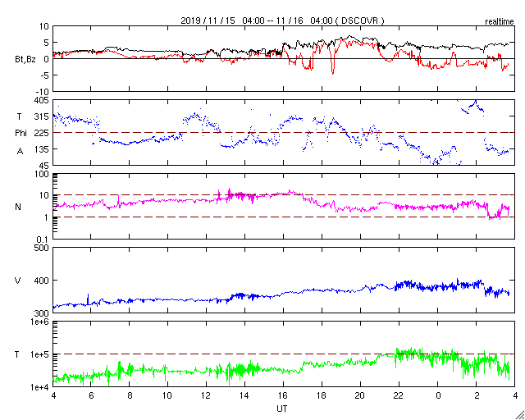
Task: Click the '300' tick on the velocity axis
Action: 43,313
